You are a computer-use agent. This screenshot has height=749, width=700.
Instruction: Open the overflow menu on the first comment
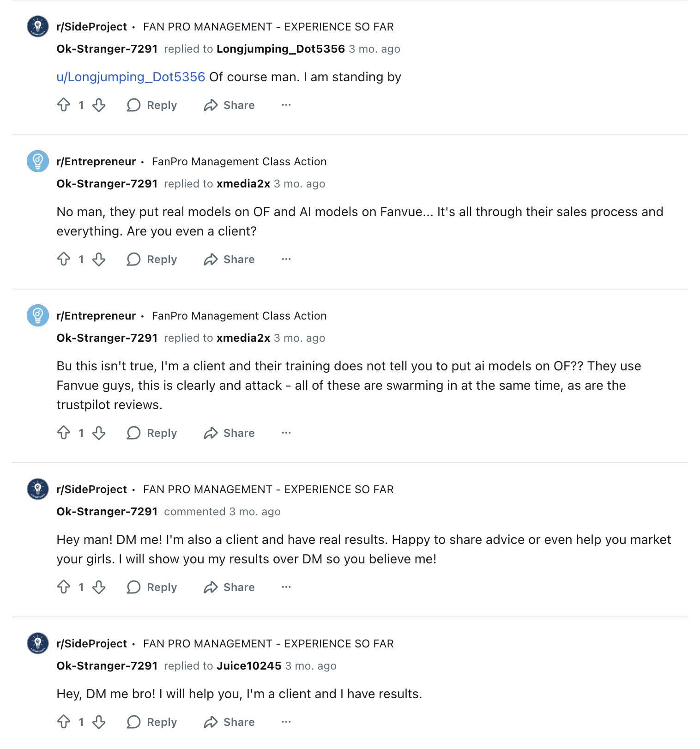286,105
